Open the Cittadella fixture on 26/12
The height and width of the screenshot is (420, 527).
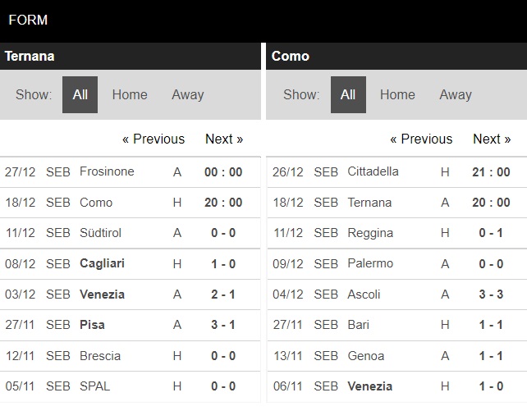pyautogui.click(x=397, y=172)
